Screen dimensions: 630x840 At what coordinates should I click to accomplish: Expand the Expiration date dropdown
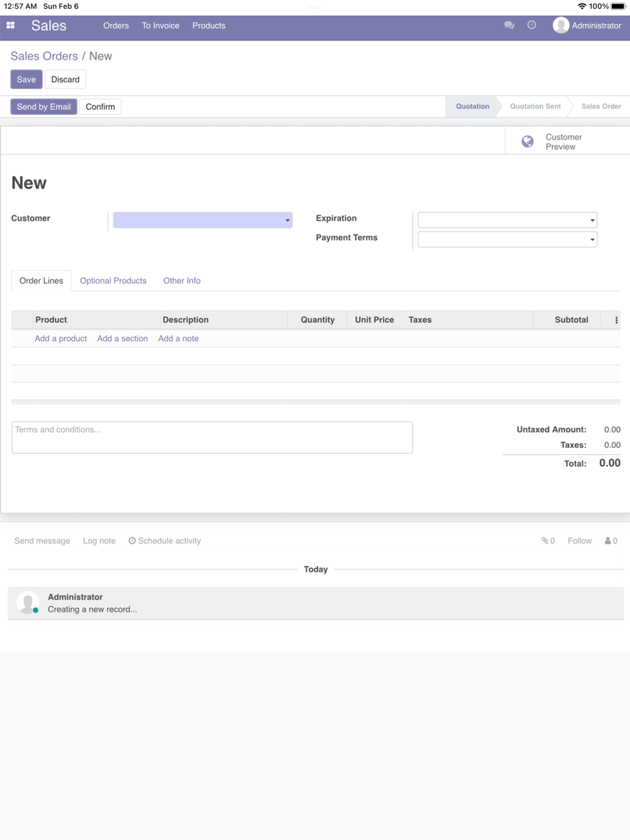508,220
